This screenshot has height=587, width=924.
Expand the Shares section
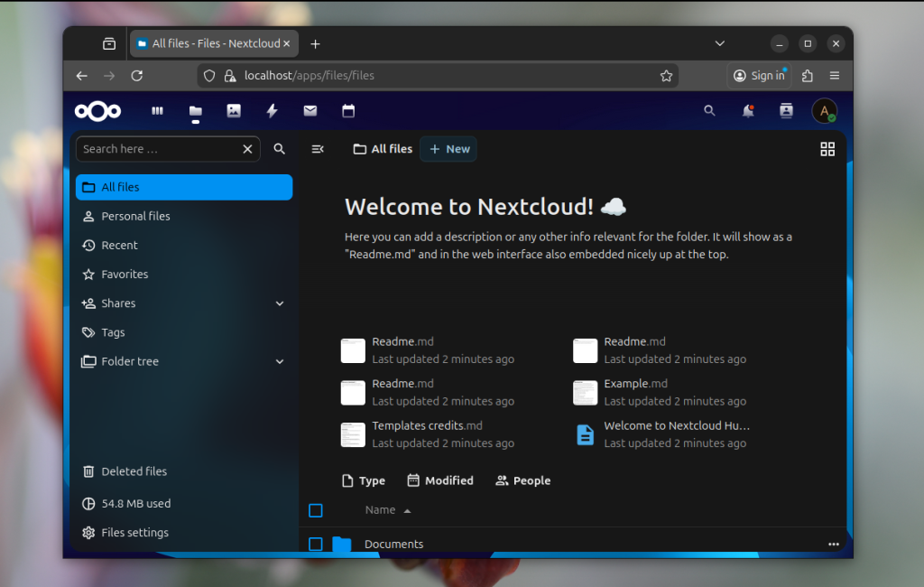[280, 303]
